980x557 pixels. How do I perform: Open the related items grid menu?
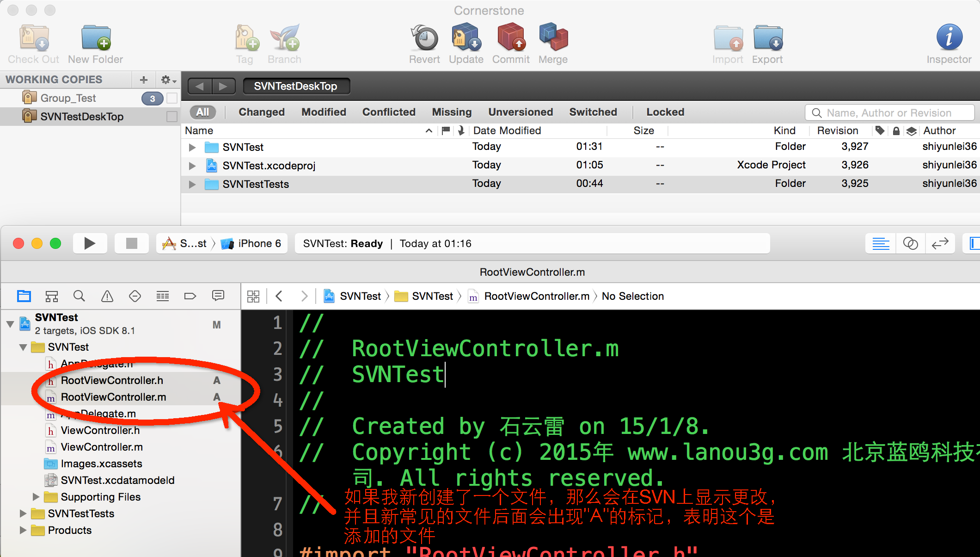(x=253, y=296)
